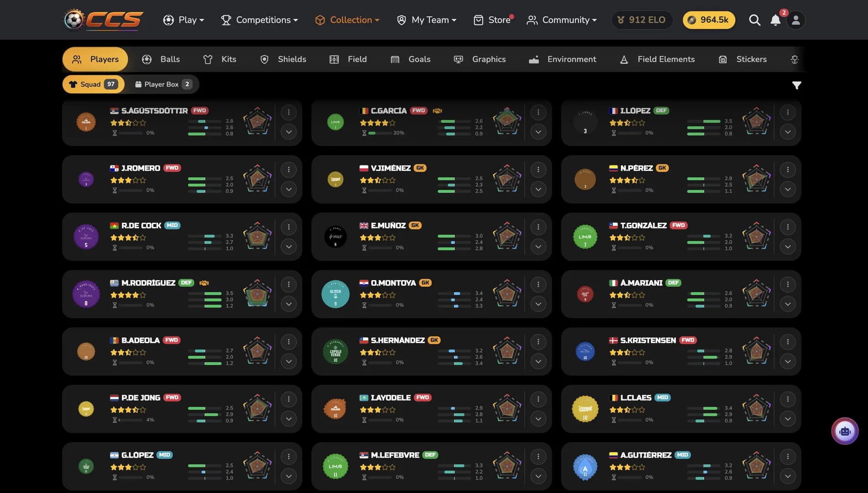Open the Competitions dropdown menu
The image size is (868, 493).
(x=259, y=20)
